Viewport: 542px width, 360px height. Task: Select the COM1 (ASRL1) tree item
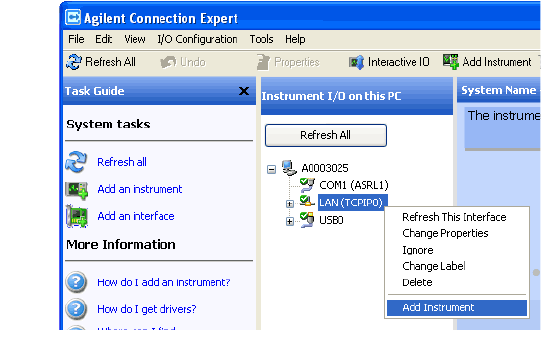pos(354,185)
